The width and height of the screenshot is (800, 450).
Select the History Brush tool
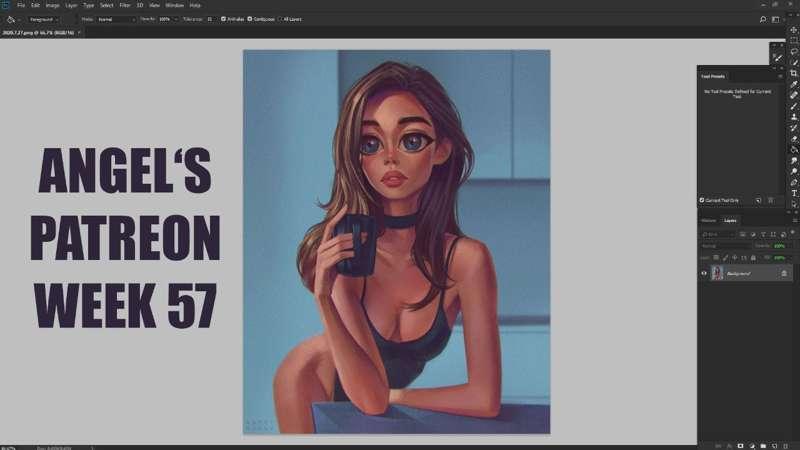tap(794, 128)
